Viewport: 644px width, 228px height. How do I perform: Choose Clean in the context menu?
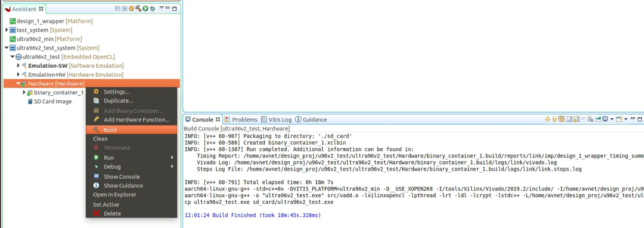(100, 139)
